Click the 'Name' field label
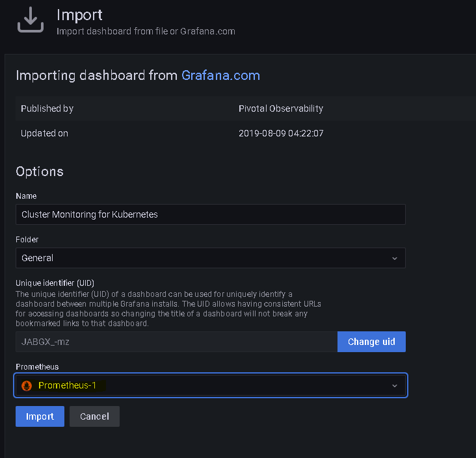 26,196
